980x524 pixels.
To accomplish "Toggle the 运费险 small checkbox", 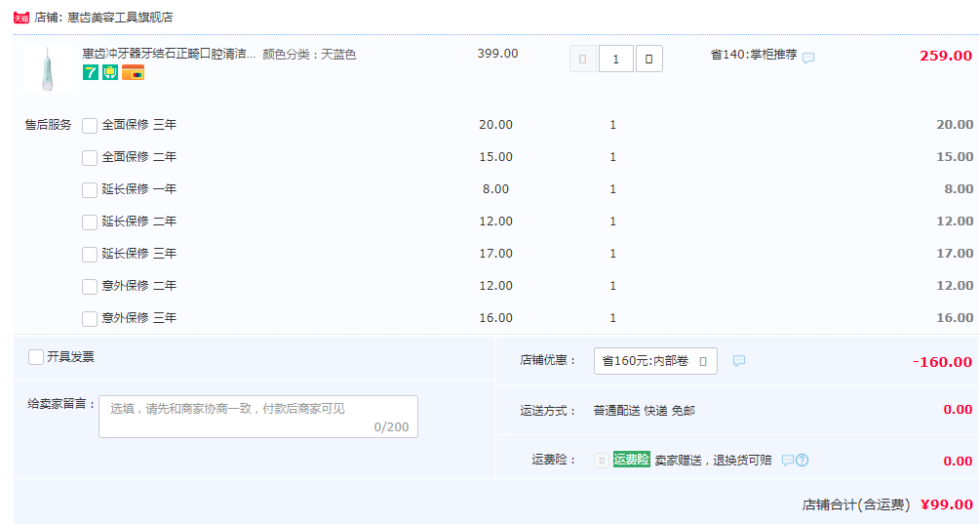I will click(x=602, y=461).
